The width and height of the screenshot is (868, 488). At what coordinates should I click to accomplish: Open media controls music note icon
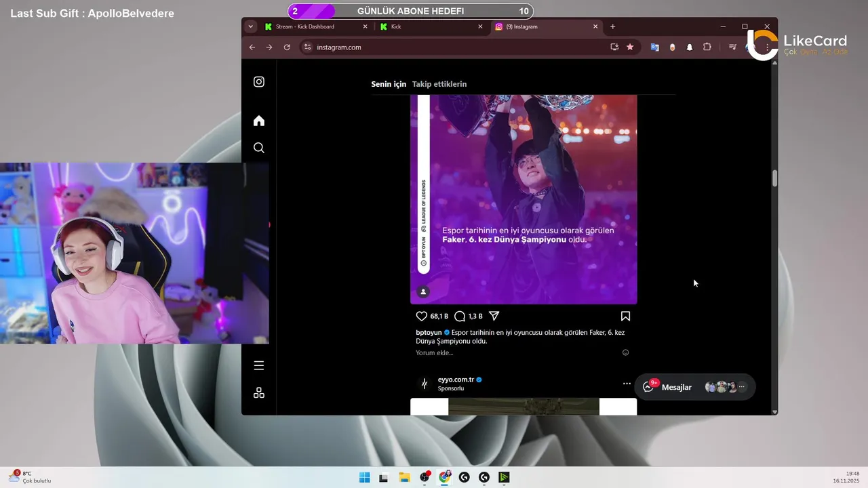(x=732, y=47)
